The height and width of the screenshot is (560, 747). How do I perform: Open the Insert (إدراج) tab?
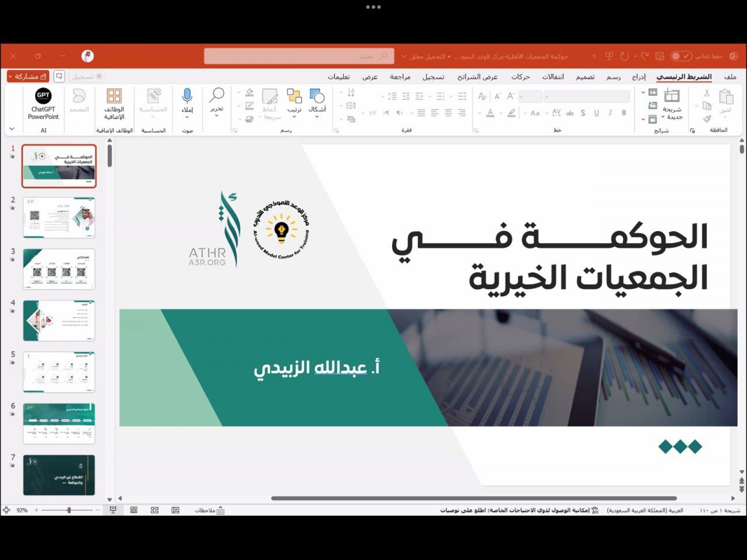[x=639, y=77]
